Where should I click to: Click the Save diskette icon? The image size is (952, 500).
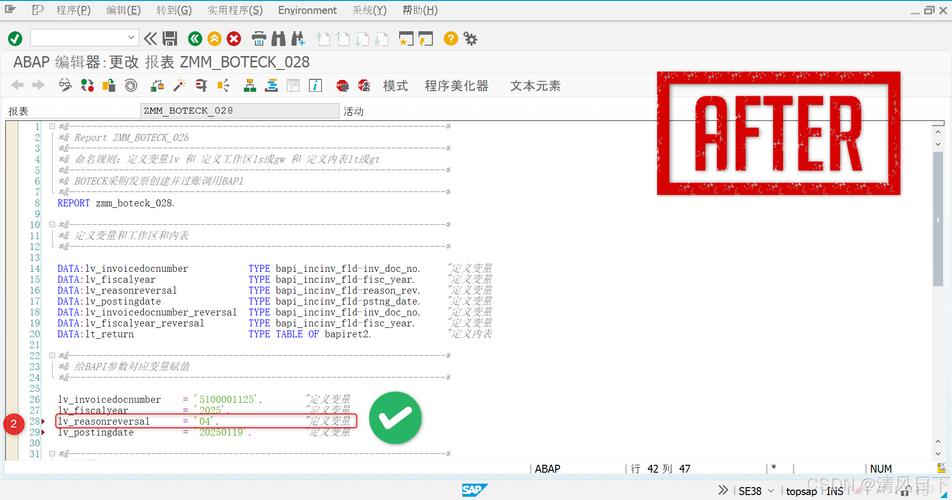tap(170, 39)
